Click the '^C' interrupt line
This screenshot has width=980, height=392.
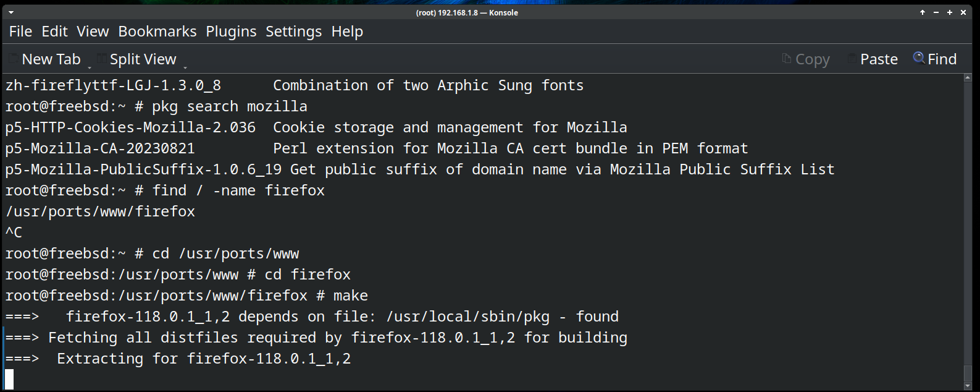(14, 232)
